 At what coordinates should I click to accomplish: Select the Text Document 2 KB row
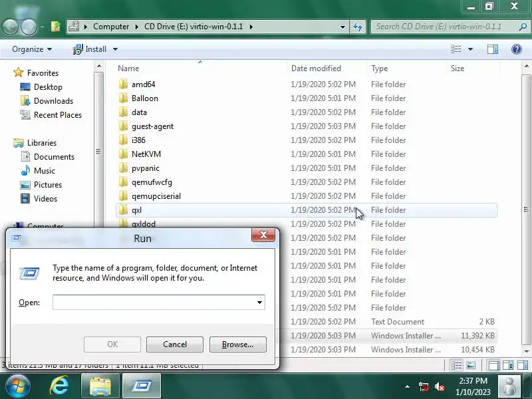pyautogui.click(x=388, y=322)
